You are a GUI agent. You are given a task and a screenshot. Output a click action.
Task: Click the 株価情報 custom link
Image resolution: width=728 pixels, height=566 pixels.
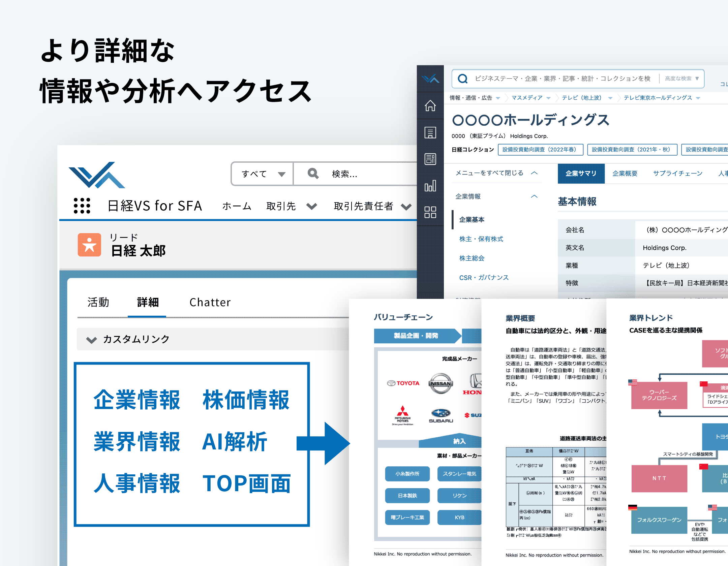pyautogui.click(x=246, y=400)
